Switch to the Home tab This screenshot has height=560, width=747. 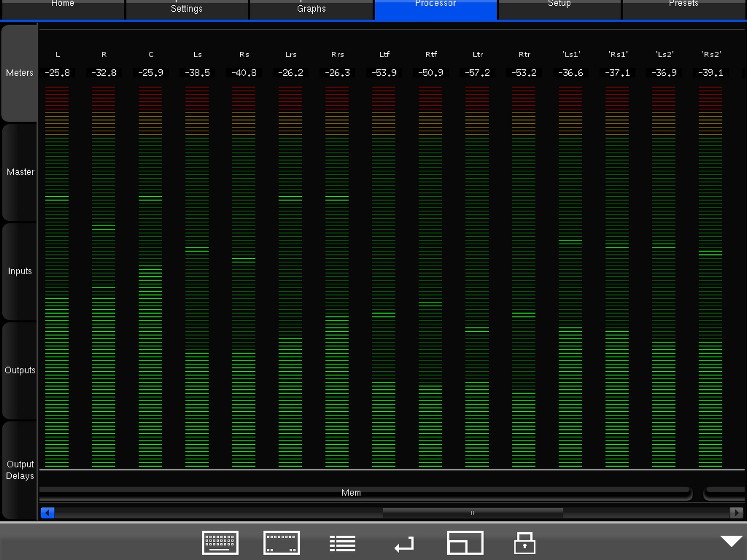(x=62, y=7)
